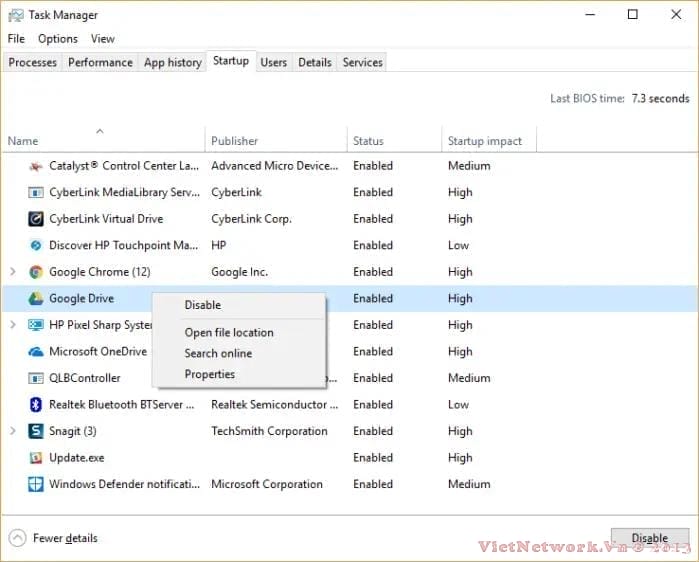This screenshot has width=699, height=562.
Task: Click the Discover HP Touchpoint icon
Action: click(36, 245)
